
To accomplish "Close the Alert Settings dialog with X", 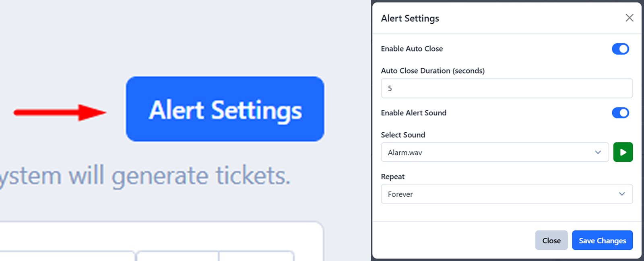I will (629, 18).
